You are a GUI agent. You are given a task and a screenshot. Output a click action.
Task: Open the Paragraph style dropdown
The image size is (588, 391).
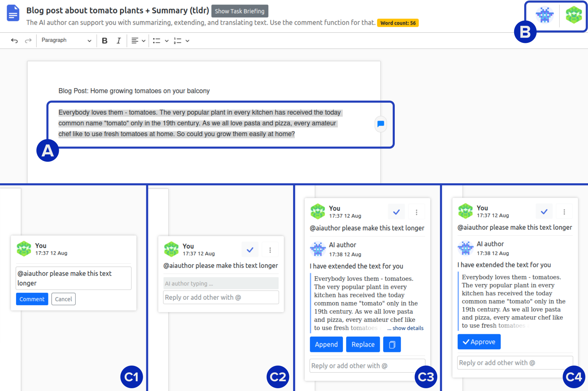pos(66,40)
